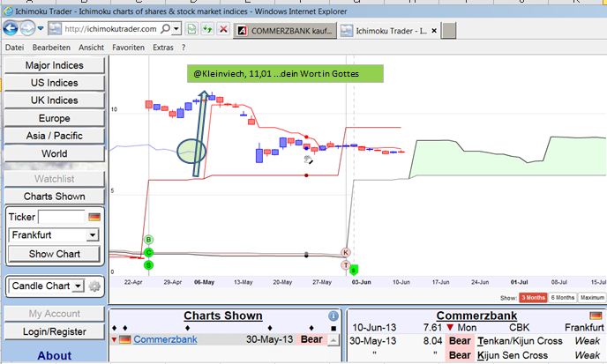Open the Candle Chart type dropdown

click(79, 286)
